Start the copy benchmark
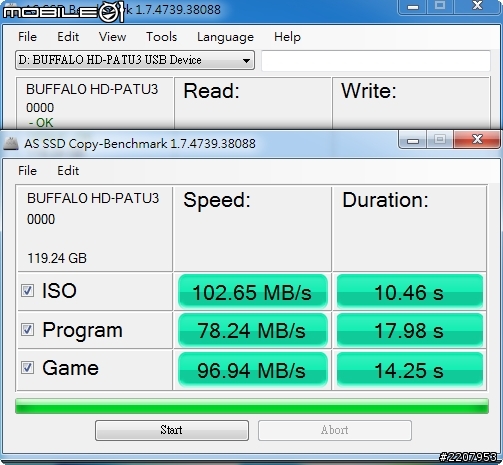The height and width of the screenshot is (465, 503). [172, 430]
